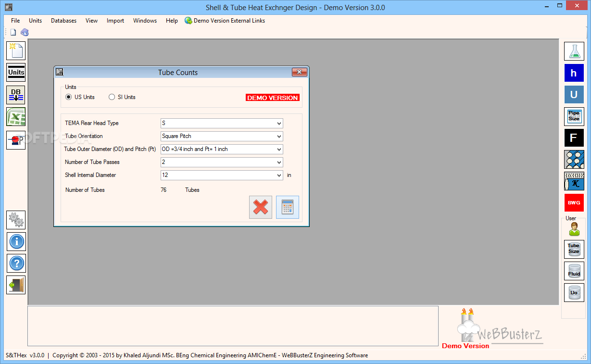Open settings gears icon in sidebar
The width and height of the screenshot is (591, 364).
[x=16, y=220]
